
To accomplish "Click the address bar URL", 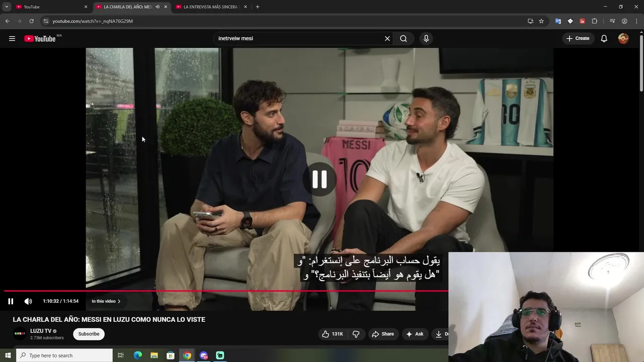I will pos(93,21).
